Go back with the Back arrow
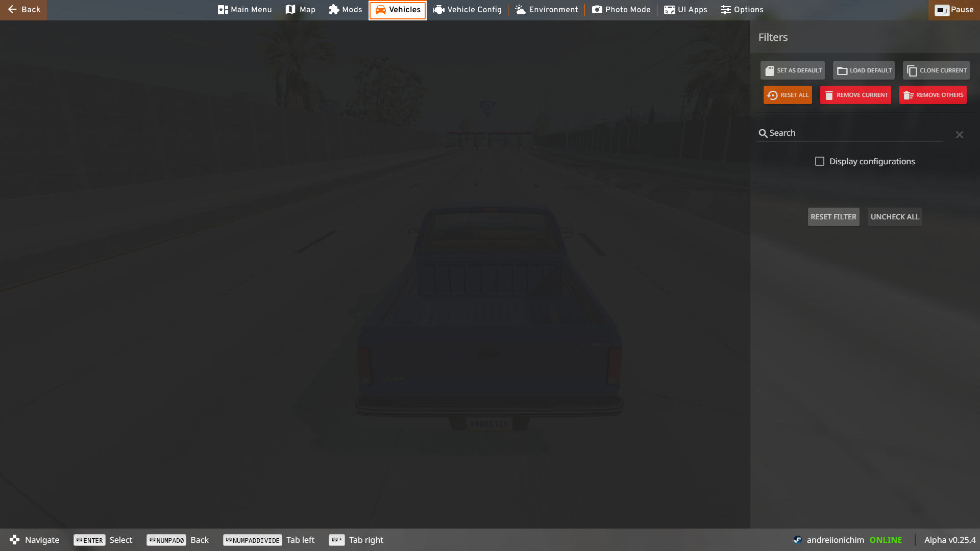Image resolution: width=980 pixels, height=551 pixels. click(x=23, y=10)
